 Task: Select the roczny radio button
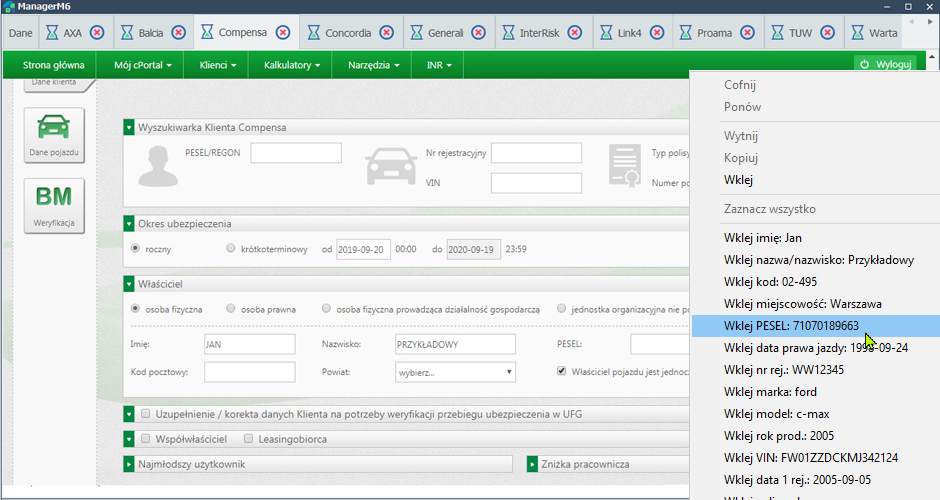click(135, 248)
